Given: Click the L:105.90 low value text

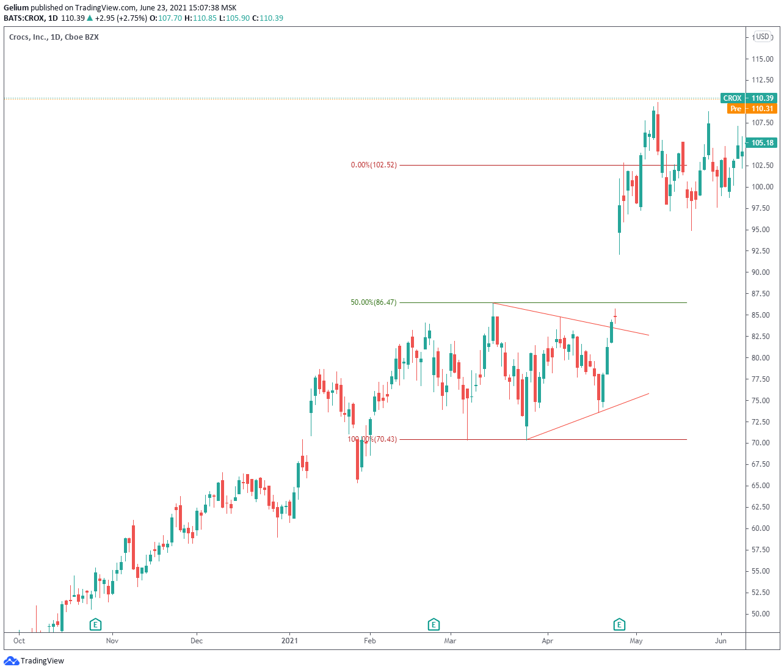Looking at the screenshot, I should tap(234, 18).
